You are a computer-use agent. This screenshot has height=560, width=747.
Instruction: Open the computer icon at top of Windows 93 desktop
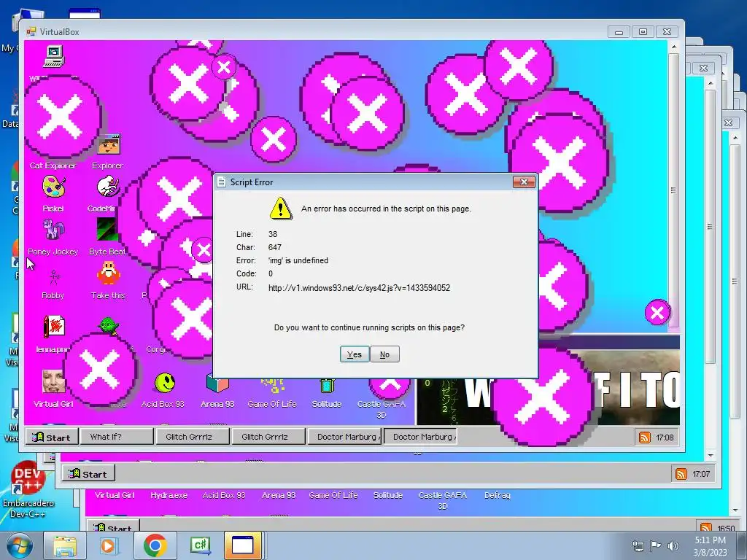click(53, 56)
